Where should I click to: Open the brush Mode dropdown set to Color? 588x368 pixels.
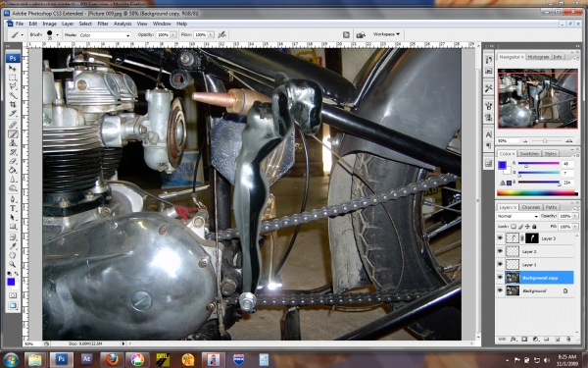tap(104, 35)
